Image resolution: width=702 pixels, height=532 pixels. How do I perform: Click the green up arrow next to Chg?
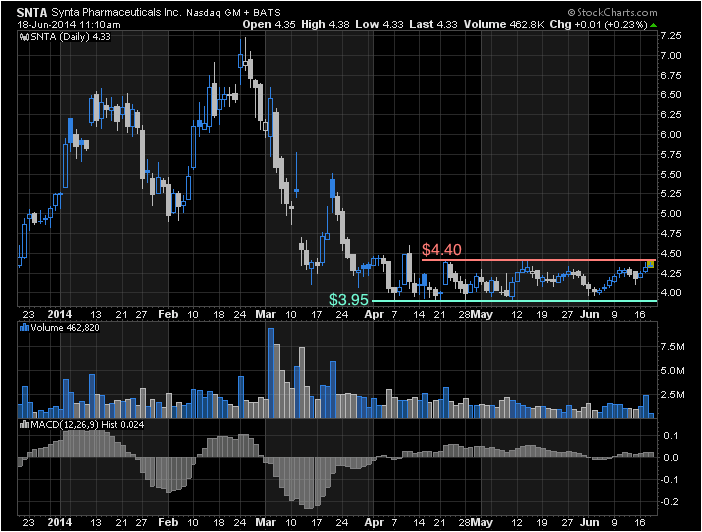[x=654, y=24]
